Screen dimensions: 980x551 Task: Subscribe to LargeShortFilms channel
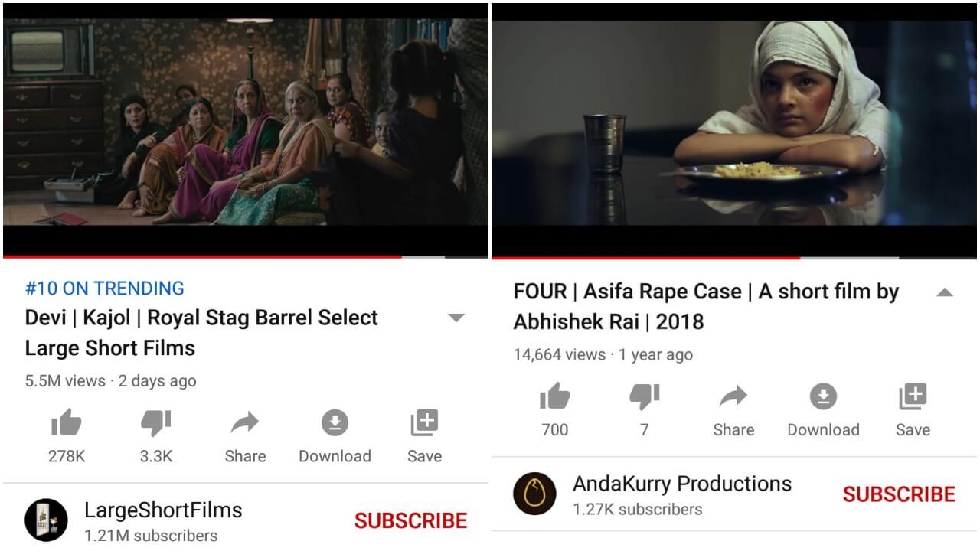point(410,520)
